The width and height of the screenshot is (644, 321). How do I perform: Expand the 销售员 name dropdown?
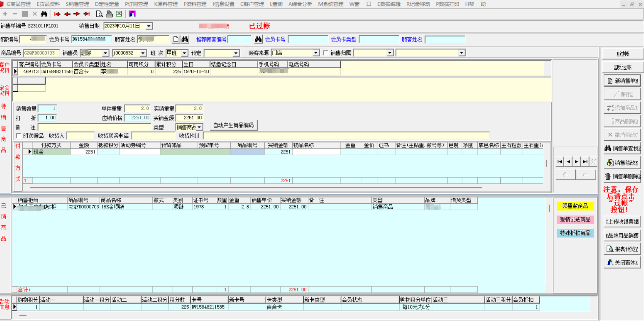pyautogui.click(x=105, y=53)
